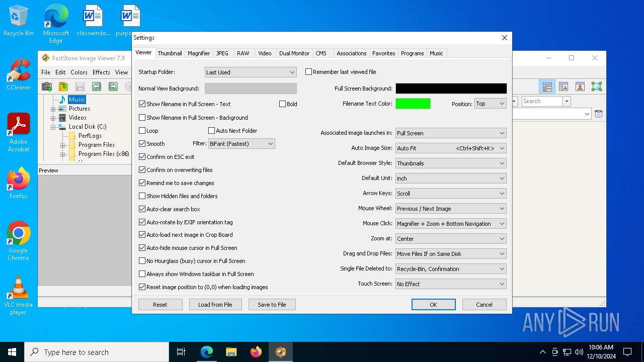Open the Google Chrome desktop shortcut
This screenshot has width=644, height=362.
(x=19, y=241)
